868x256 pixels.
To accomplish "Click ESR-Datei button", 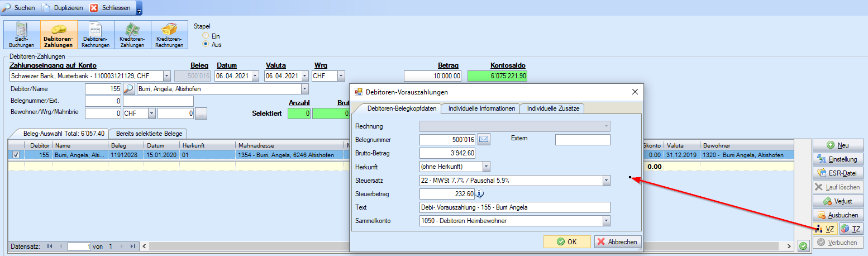I will pyautogui.click(x=838, y=173).
